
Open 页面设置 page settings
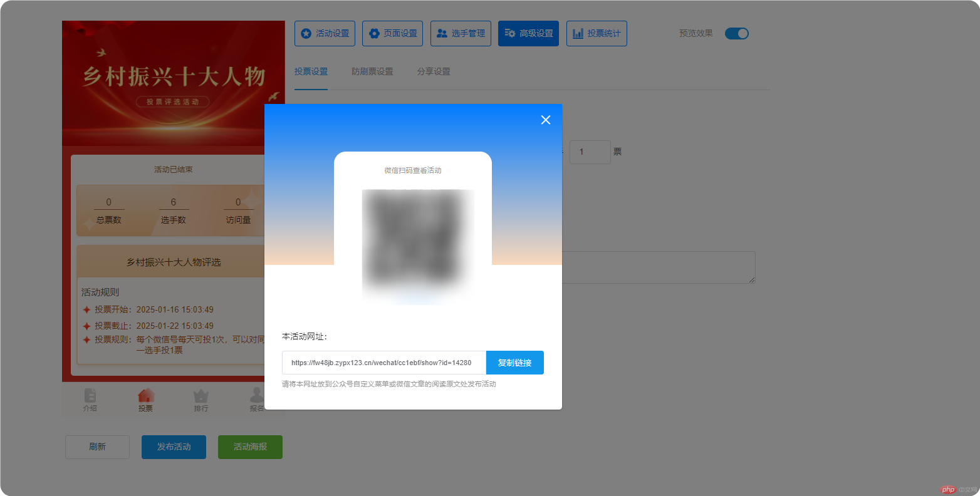pos(392,33)
